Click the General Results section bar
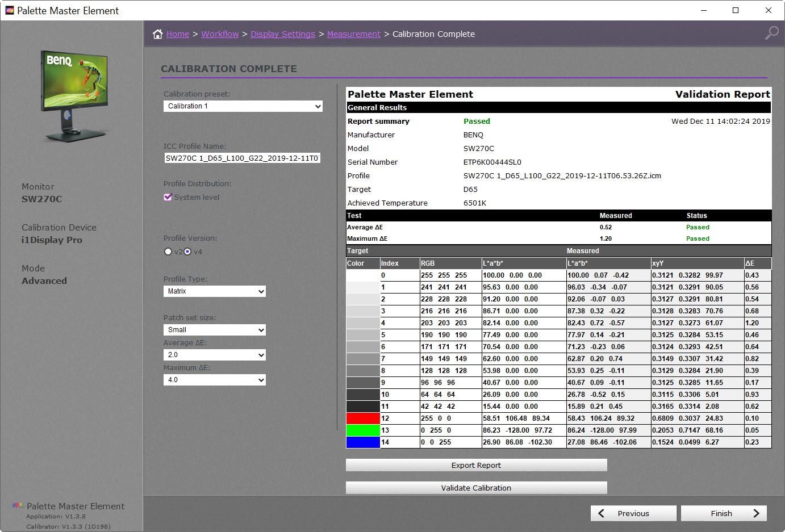The image size is (785, 532). (x=558, y=107)
